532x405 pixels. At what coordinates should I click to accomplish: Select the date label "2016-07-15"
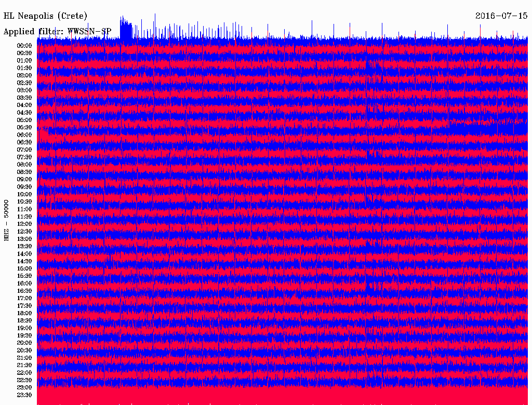501,16
